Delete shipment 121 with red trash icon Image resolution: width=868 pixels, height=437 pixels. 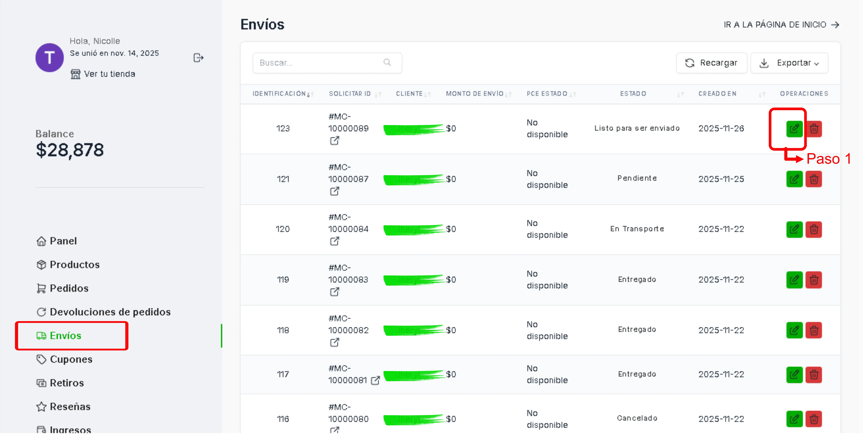click(813, 179)
